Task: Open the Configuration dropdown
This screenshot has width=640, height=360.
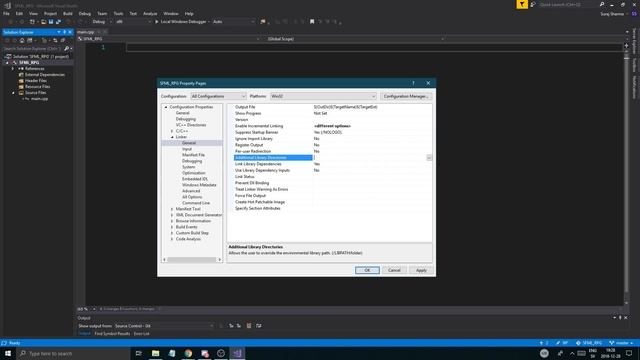Action: coord(218,96)
